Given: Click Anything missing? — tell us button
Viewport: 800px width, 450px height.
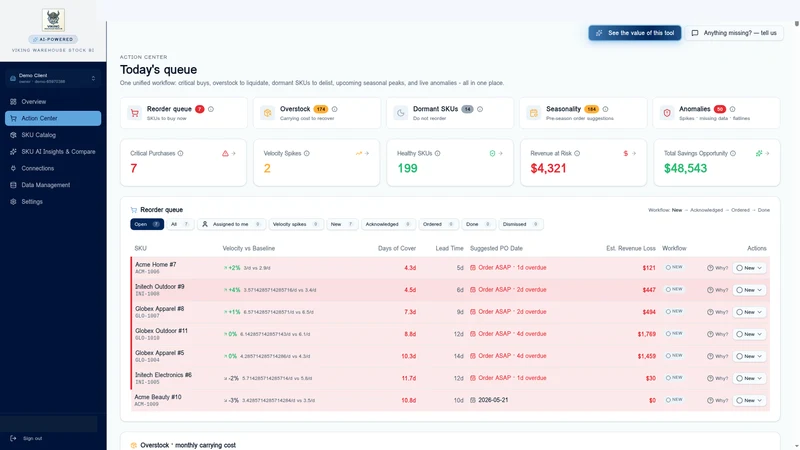Looking at the screenshot, I should pyautogui.click(x=734, y=33).
